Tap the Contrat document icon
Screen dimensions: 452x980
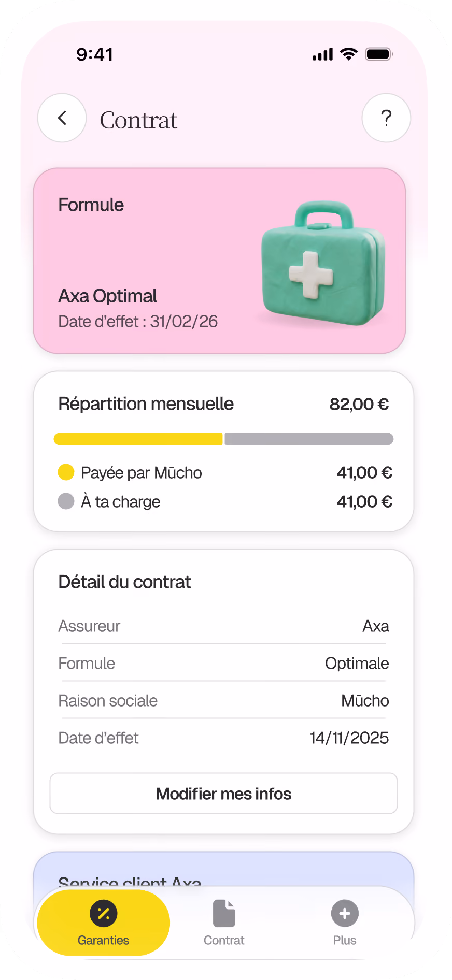coord(224,913)
